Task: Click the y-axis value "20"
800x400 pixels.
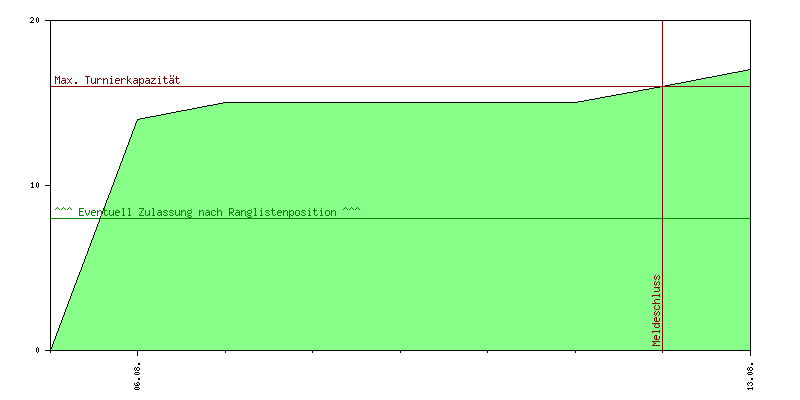Action: 35,20
